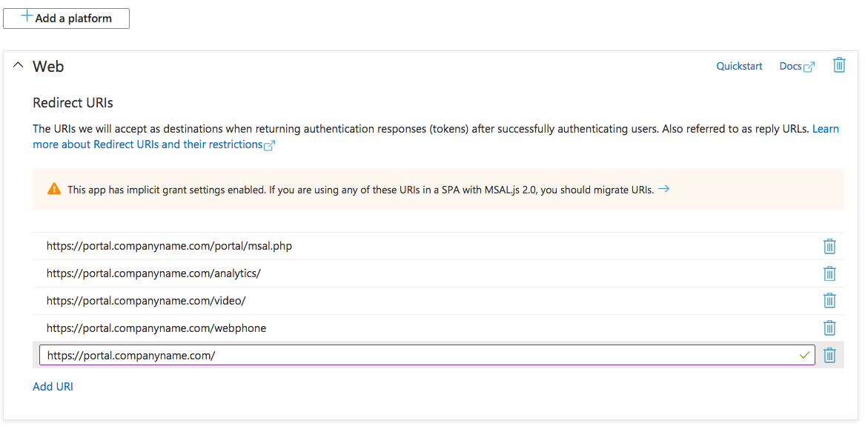Open the Quickstart link
This screenshot has height=429, width=868.
click(739, 66)
